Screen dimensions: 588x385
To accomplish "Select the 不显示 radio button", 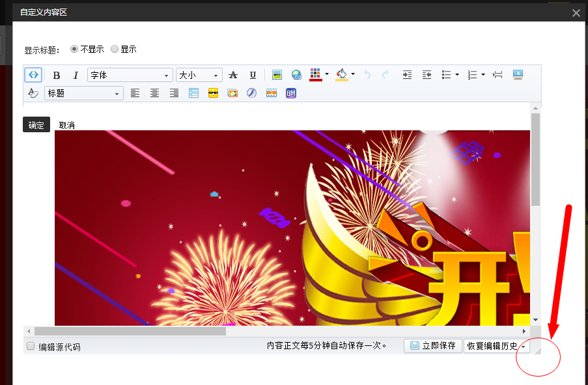I will [74, 49].
